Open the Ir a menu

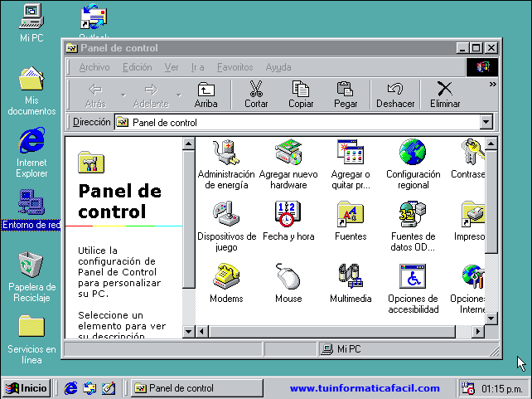pyautogui.click(x=197, y=67)
